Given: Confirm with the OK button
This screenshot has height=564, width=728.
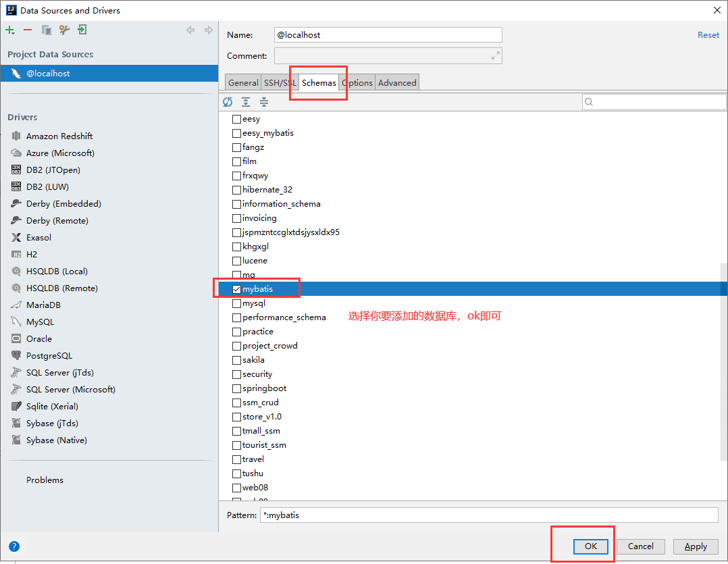Looking at the screenshot, I should tap(590, 546).
